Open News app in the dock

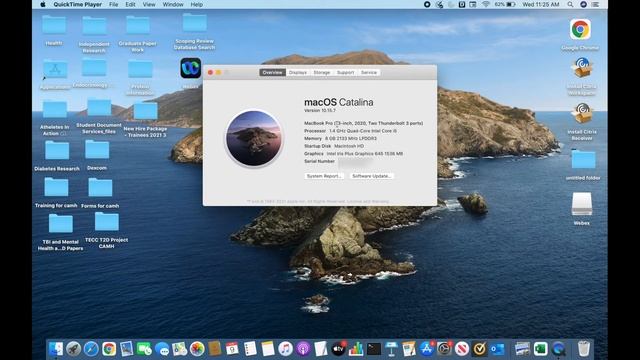(x=462, y=349)
